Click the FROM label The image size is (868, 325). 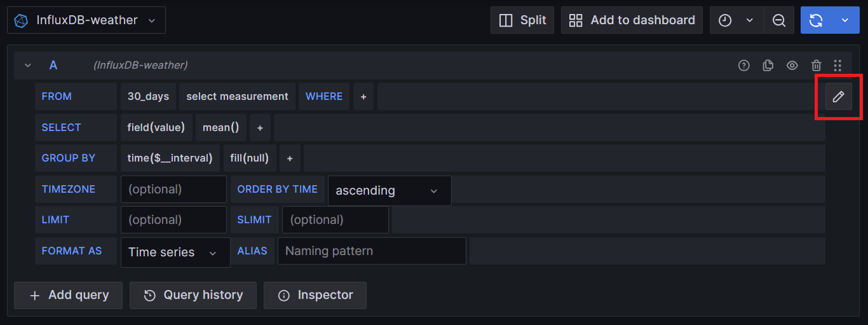pos(57,97)
